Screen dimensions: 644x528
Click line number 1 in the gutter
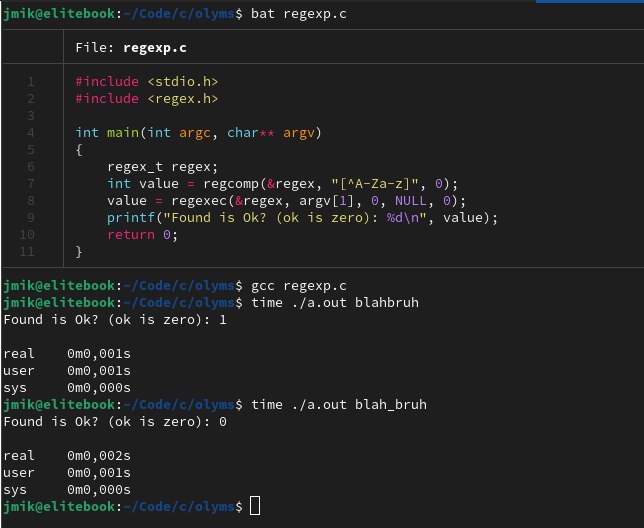pos(31,82)
